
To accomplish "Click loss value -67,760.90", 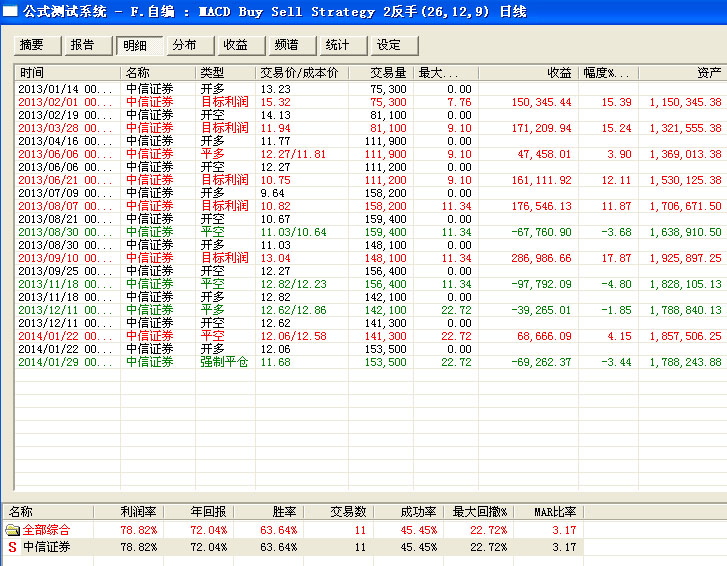I will (541, 232).
